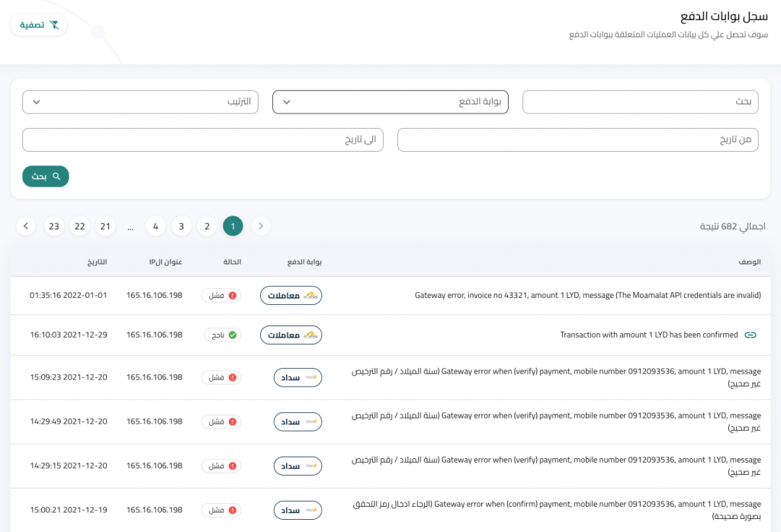Image resolution: width=781 pixels, height=532 pixels.
Task: Select page 4 in pagination
Action: click(156, 226)
